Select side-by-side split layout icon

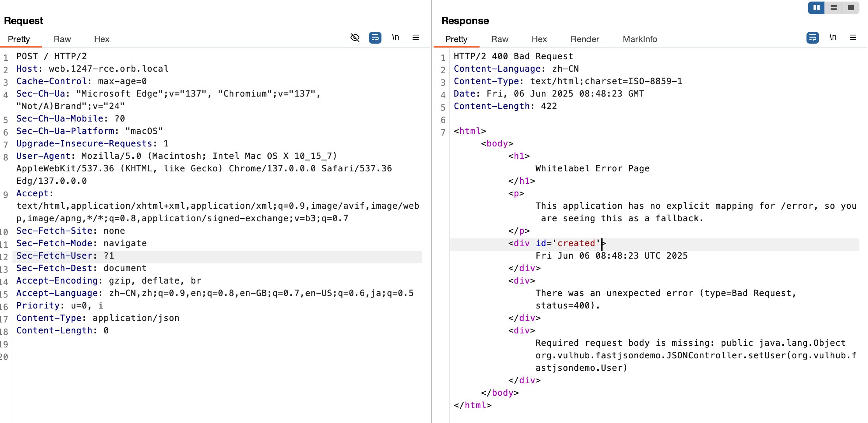[816, 8]
